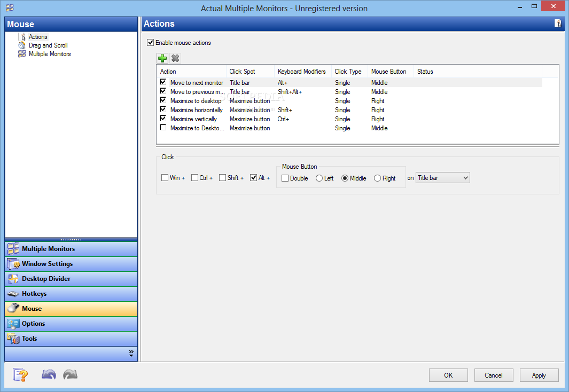Open the Multiple Monitors section
Viewport: 569px width, 392px height.
pyautogui.click(x=71, y=249)
